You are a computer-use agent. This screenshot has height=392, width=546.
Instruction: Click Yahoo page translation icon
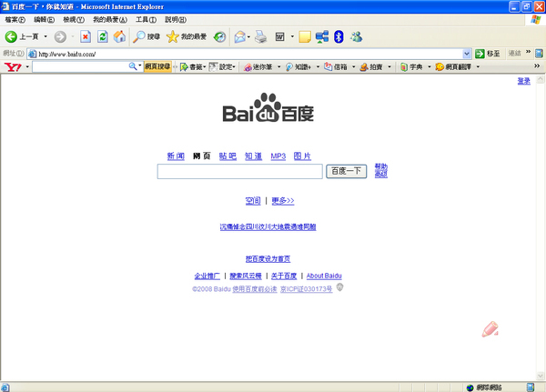click(440, 66)
